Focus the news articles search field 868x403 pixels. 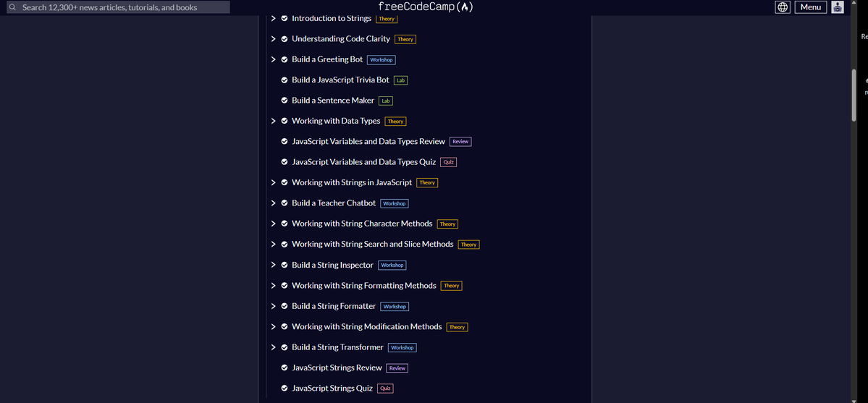(x=118, y=7)
